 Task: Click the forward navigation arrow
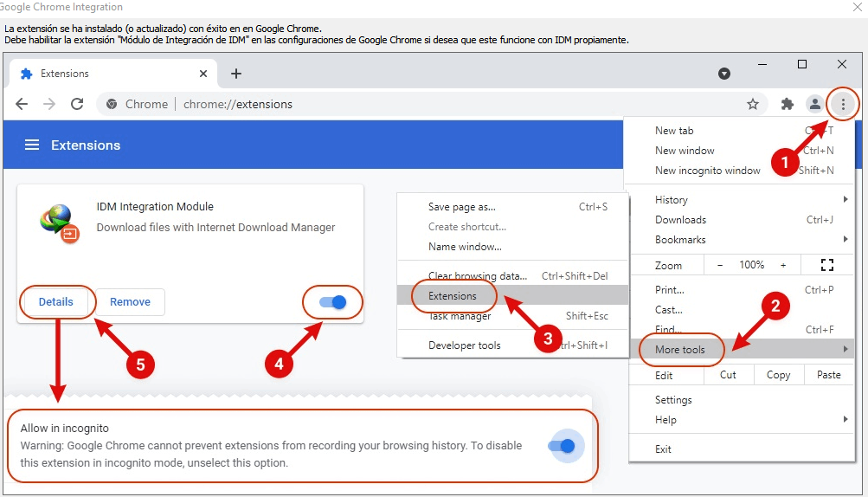[49, 104]
